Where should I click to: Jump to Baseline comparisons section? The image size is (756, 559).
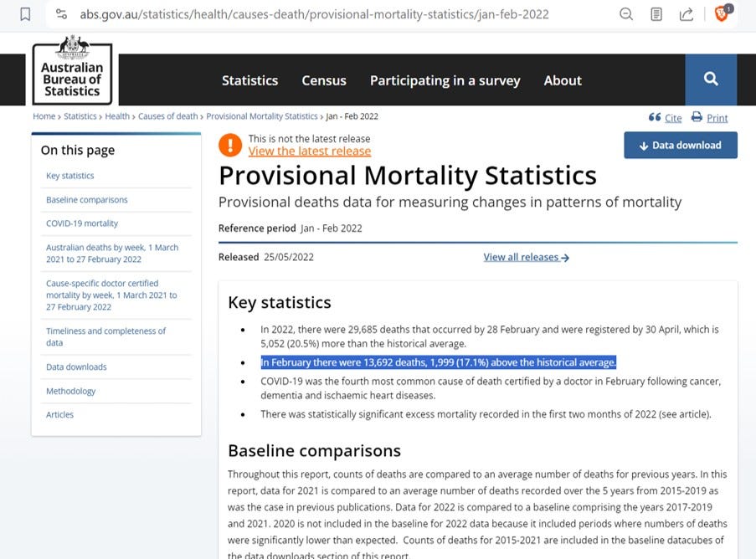pyautogui.click(x=87, y=199)
